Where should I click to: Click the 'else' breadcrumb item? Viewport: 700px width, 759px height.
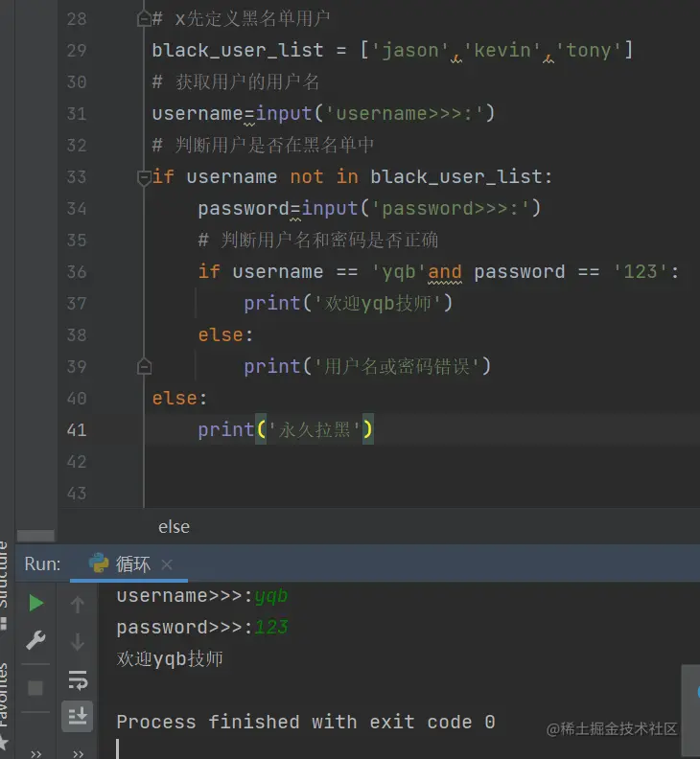(x=174, y=527)
